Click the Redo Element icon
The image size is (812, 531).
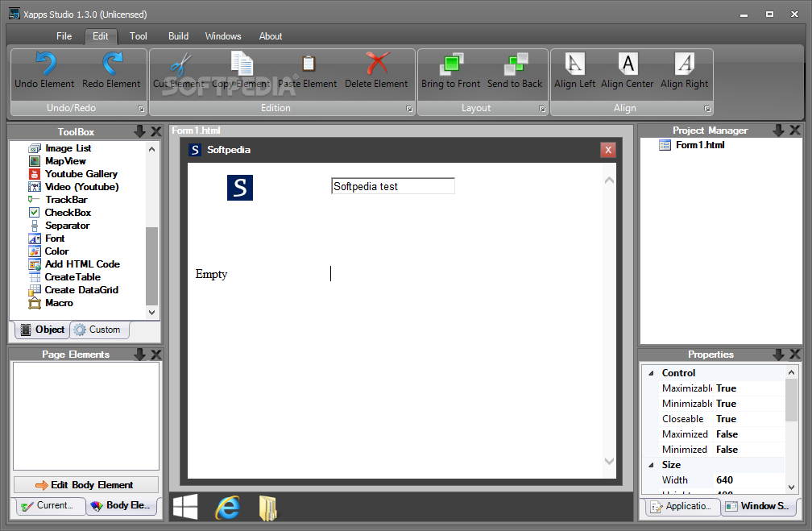[112, 64]
